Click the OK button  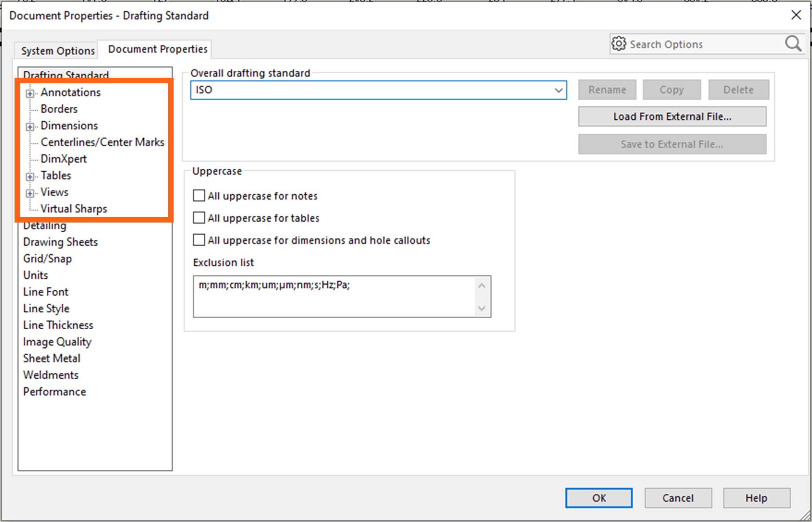tap(598, 498)
